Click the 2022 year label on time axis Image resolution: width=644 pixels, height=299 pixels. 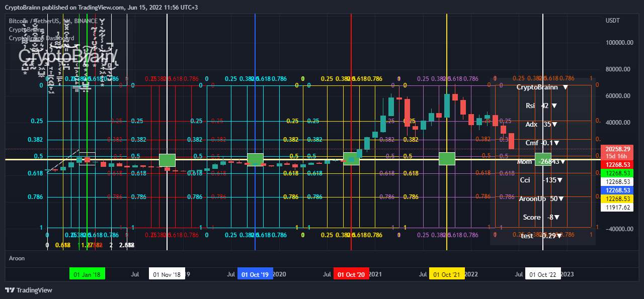(471, 274)
